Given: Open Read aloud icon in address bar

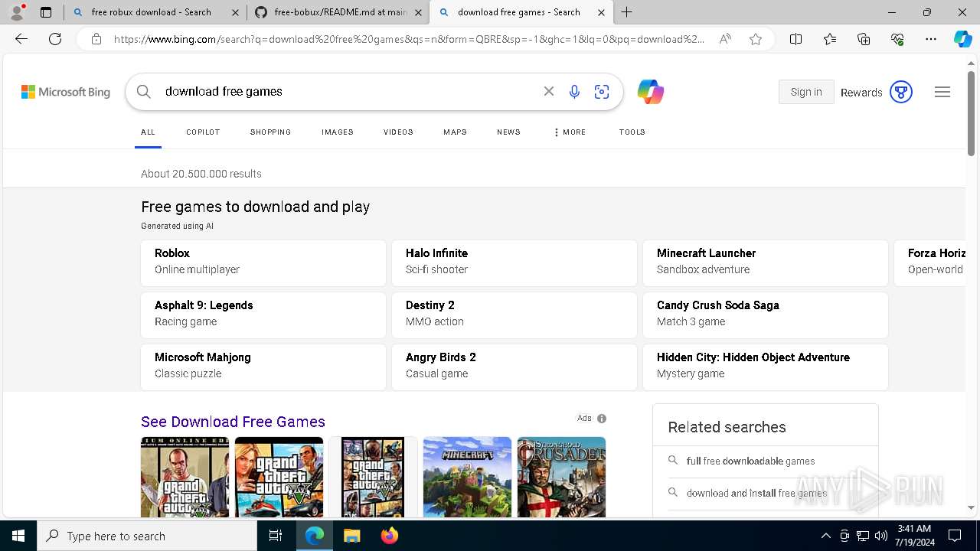Looking at the screenshot, I should pos(724,39).
